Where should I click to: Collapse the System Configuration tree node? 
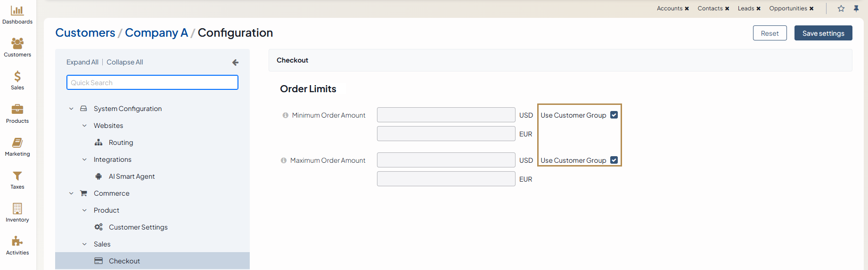tap(71, 109)
